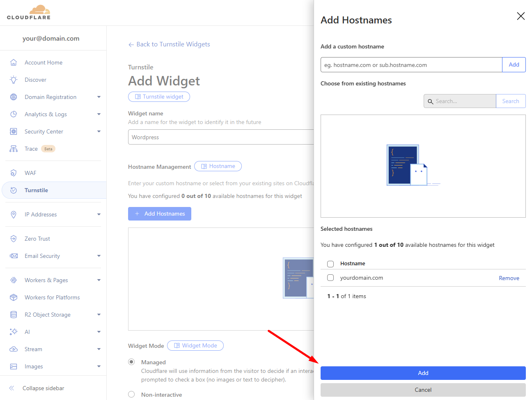Click the Workers for Platforms cube icon
Image resolution: width=532 pixels, height=400 pixels.
pos(14,297)
